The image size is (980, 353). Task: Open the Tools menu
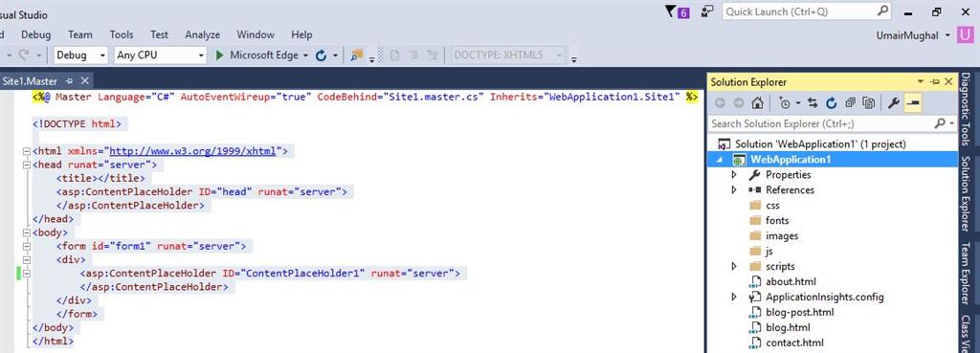pyautogui.click(x=122, y=35)
